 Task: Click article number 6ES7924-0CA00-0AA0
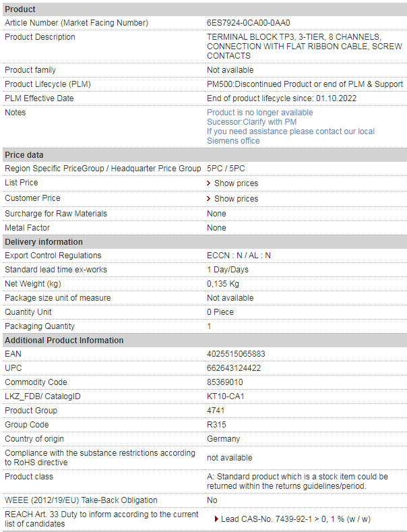point(248,23)
